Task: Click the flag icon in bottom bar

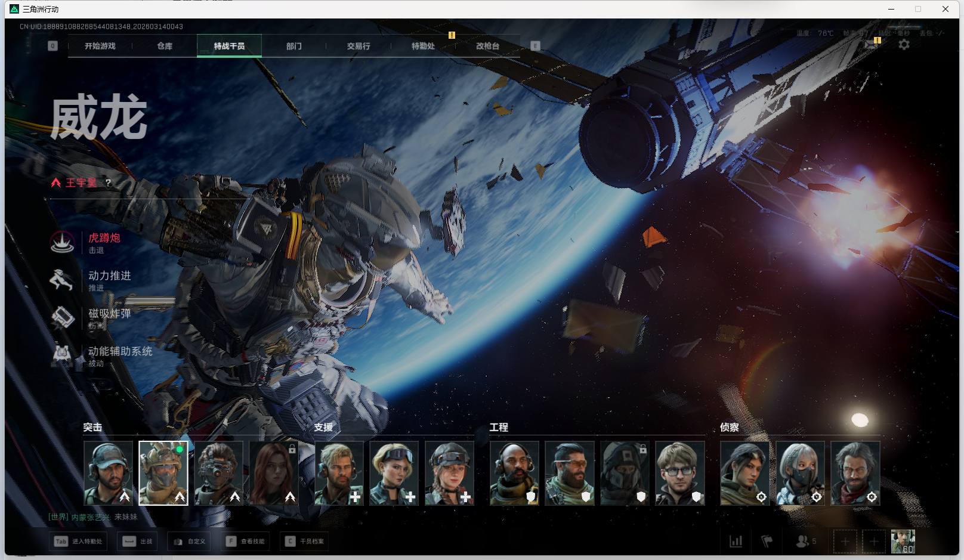Action: [x=767, y=542]
